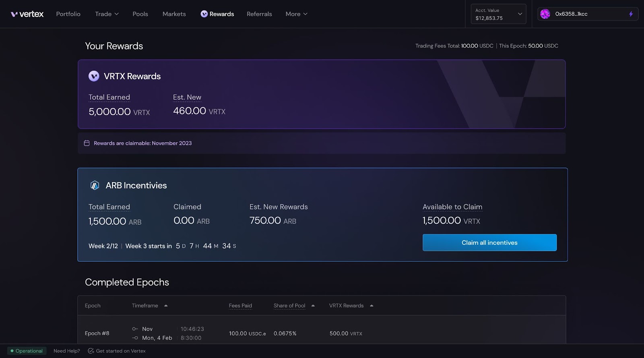Open the Markets page
The width and height of the screenshot is (644, 358).
pos(174,14)
